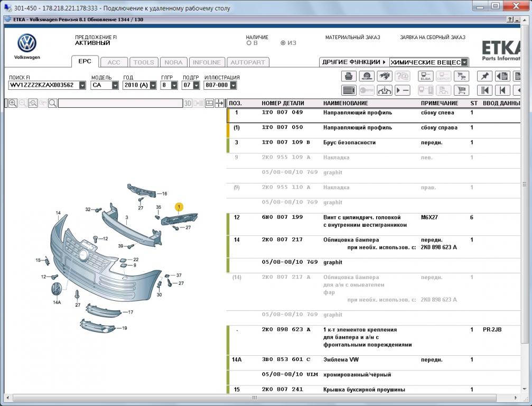532x406 pixels.
Task: Open the AUTOPART tab
Action: pyautogui.click(x=248, y=62)
